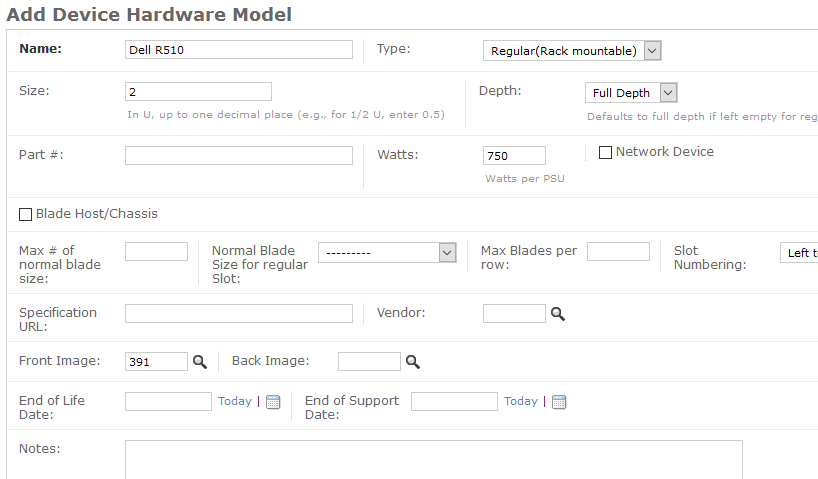This screenshot has height=479, width=818.
Task: Open the Slot Numbering dropdown
Action: 799,253
